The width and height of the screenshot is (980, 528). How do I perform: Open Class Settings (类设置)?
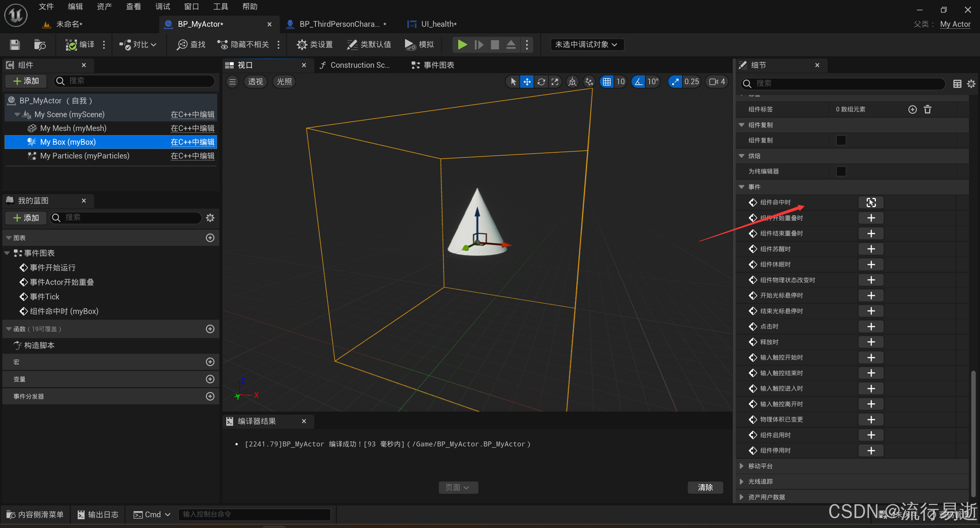(x=315, y=45)
